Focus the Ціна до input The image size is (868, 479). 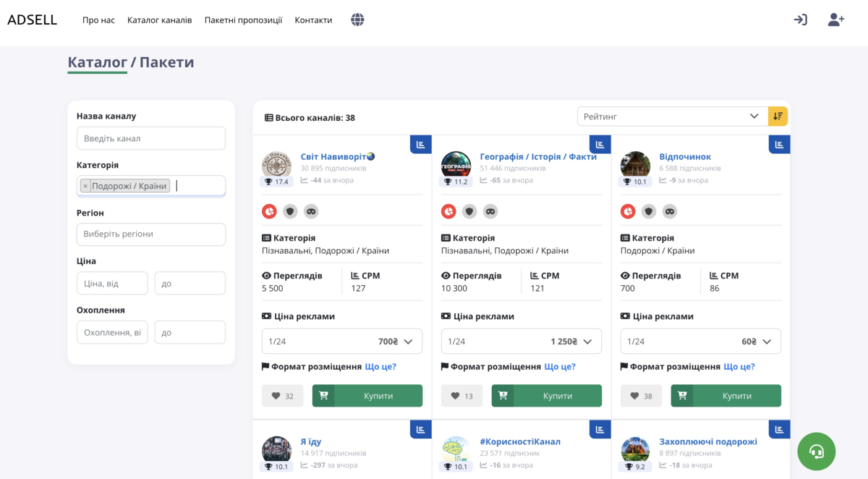coord(190,284)
